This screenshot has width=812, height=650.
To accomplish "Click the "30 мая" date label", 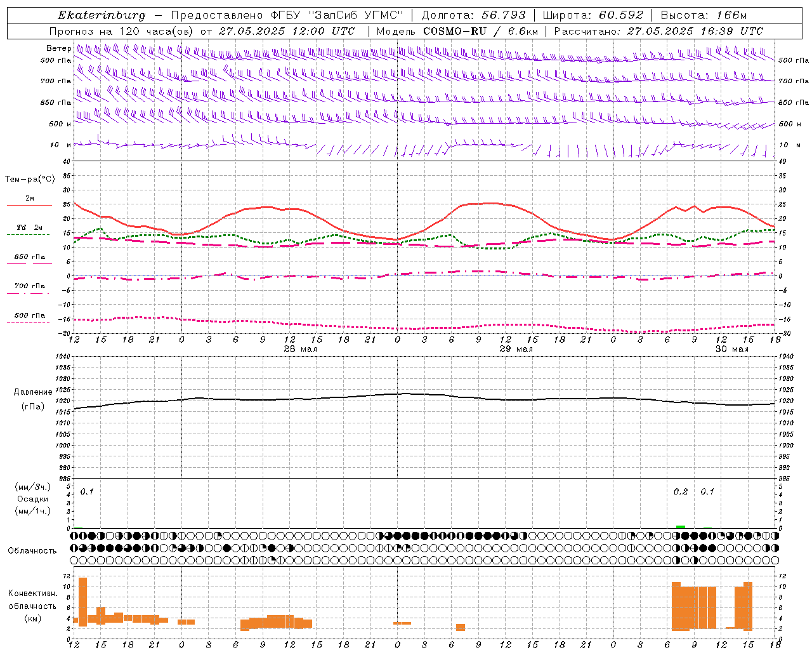I will pyautogui.click(x=731, y=349).
